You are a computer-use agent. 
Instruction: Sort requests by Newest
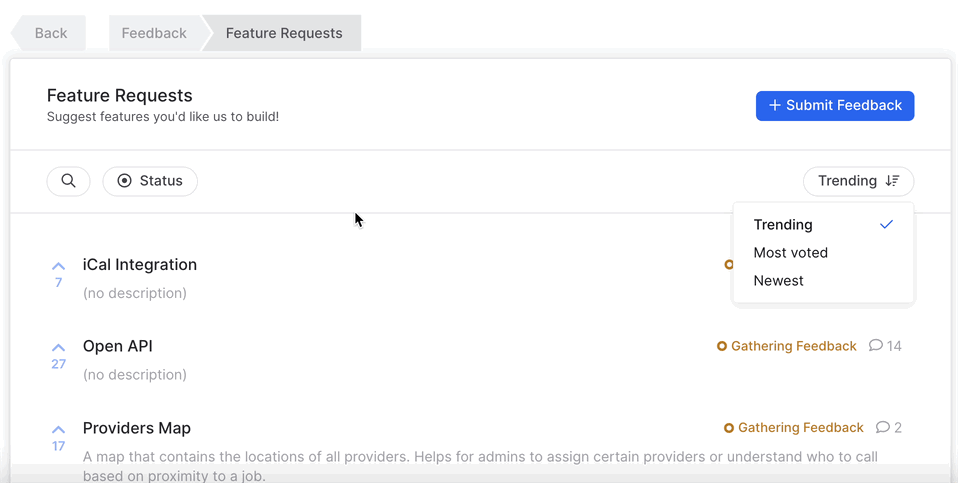(779, 281)
